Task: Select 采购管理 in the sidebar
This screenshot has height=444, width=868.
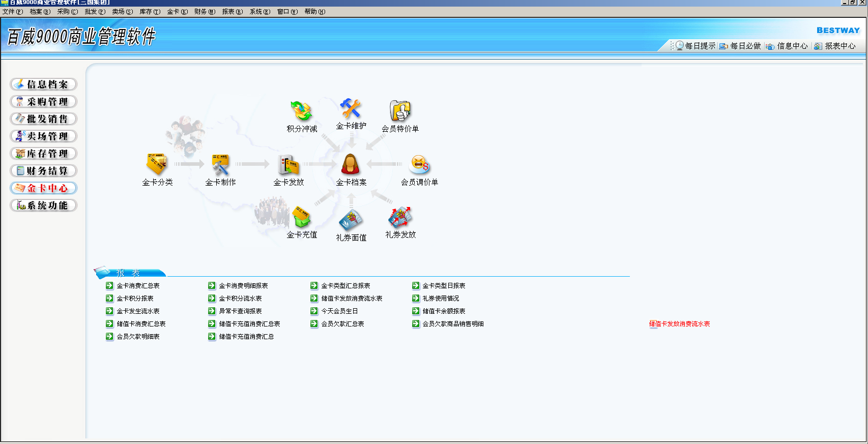Action: tap(44, 102)
